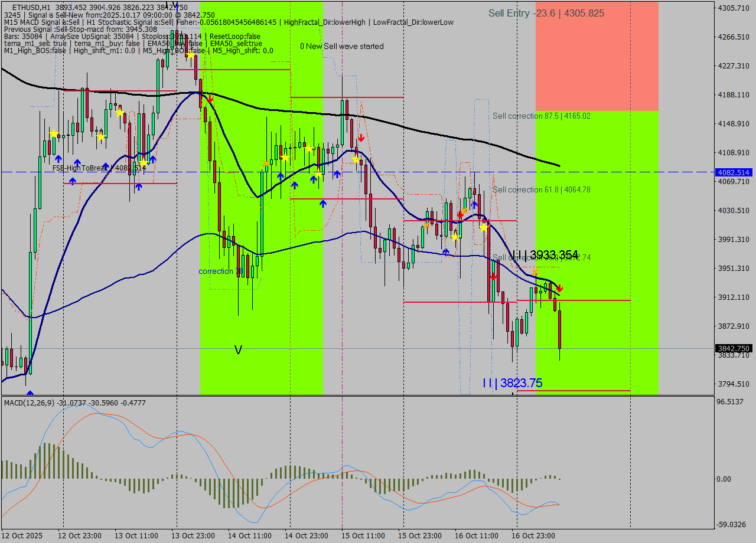Select the 'I I | 3823.75' wave label

click(x=511, y=383)
